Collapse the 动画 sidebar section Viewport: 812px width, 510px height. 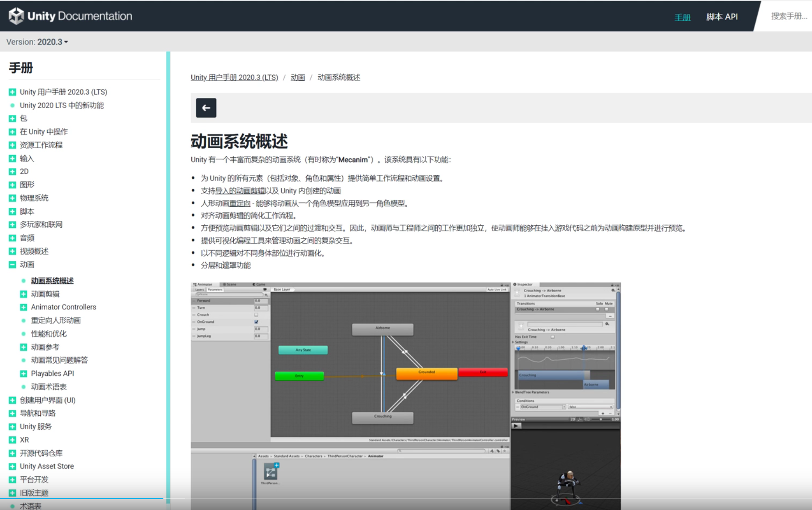point(12,265)
